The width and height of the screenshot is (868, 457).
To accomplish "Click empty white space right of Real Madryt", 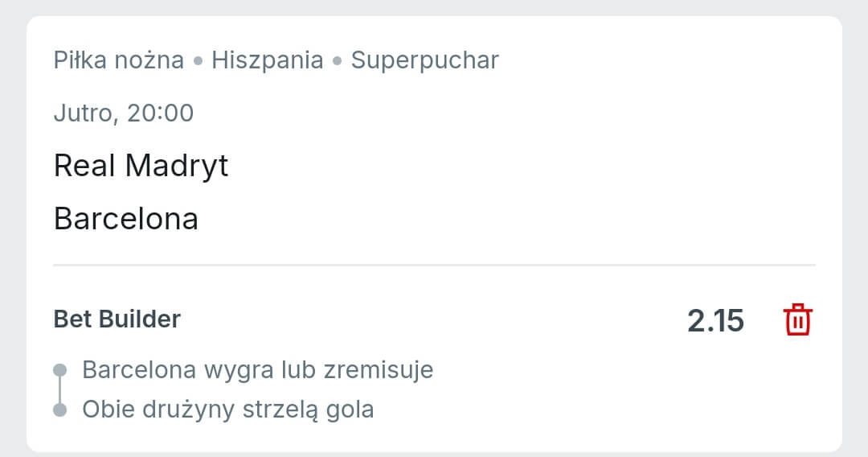I will [522, 166].
